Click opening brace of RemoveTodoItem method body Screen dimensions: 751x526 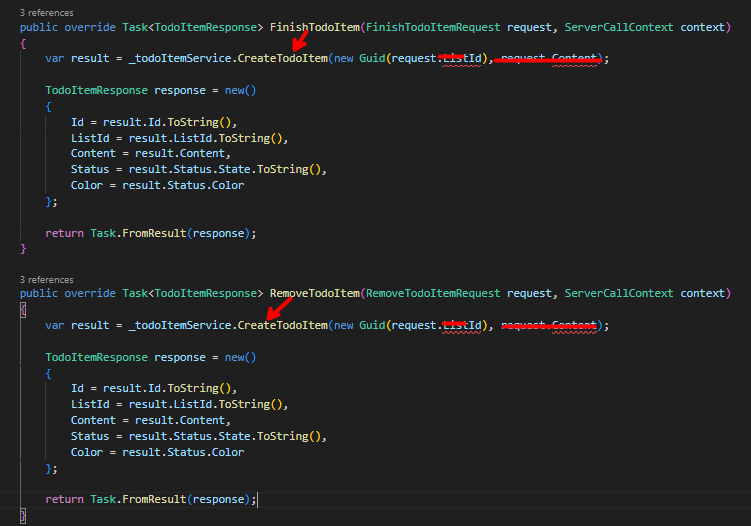23,310
